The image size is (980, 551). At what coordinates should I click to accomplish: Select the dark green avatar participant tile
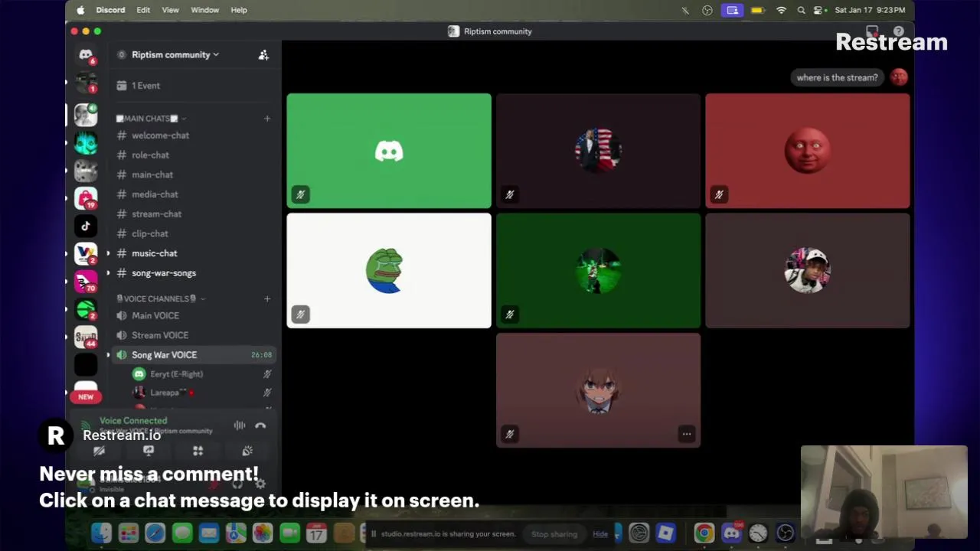(599, 271)
